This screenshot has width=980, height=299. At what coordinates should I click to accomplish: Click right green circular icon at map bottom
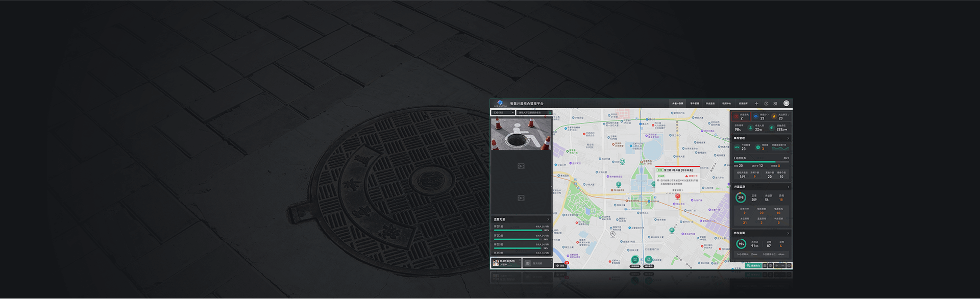tap(649, 259)
